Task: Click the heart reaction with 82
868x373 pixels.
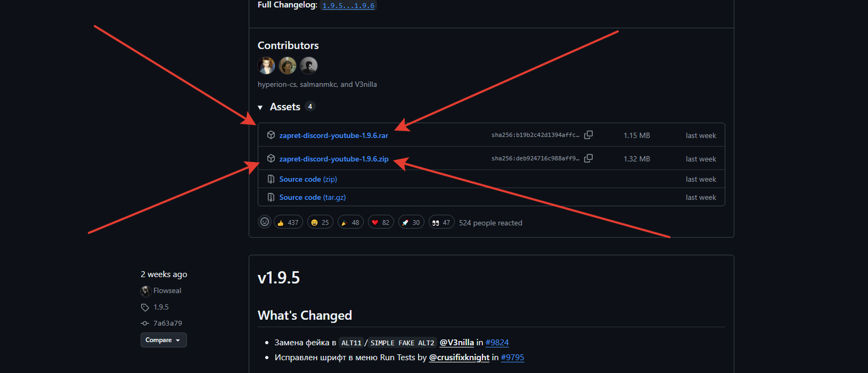Action: coord(381,222)
